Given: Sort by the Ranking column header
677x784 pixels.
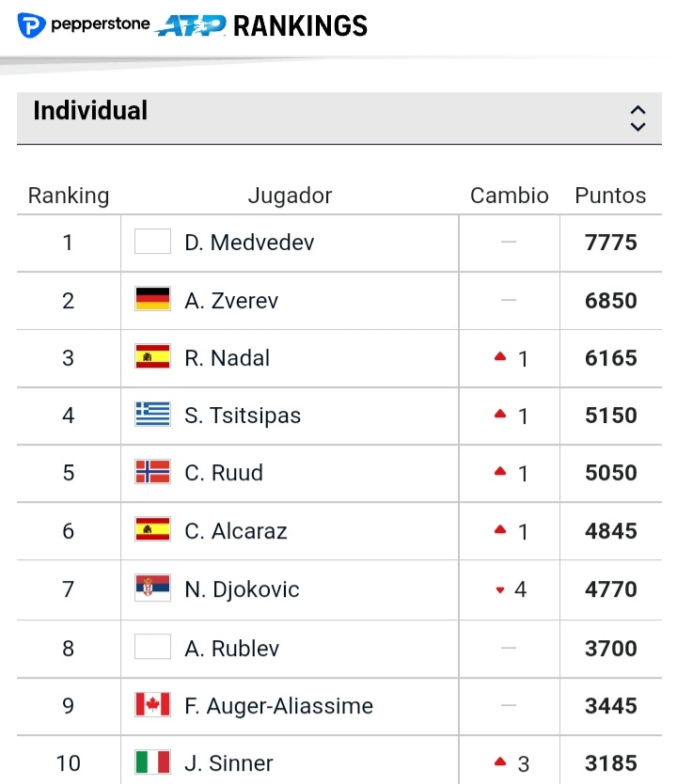Looking at the screenshot, I should (69, 196).
